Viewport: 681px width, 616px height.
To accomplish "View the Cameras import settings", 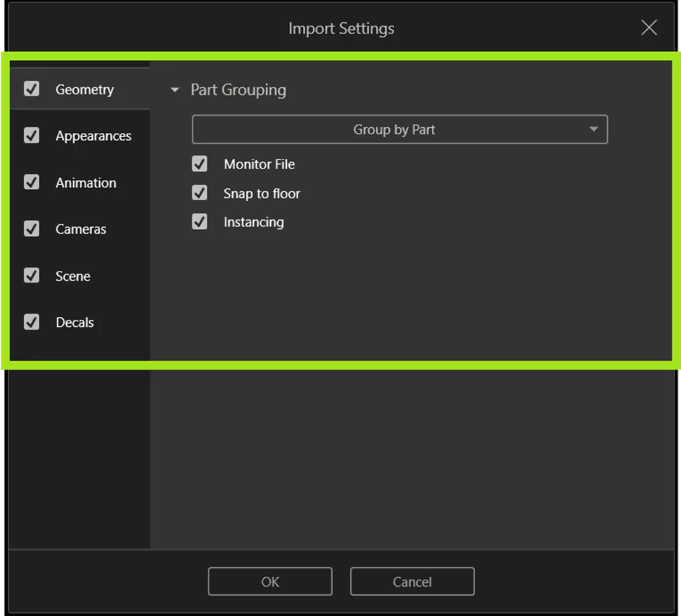I will coord(81,229).
